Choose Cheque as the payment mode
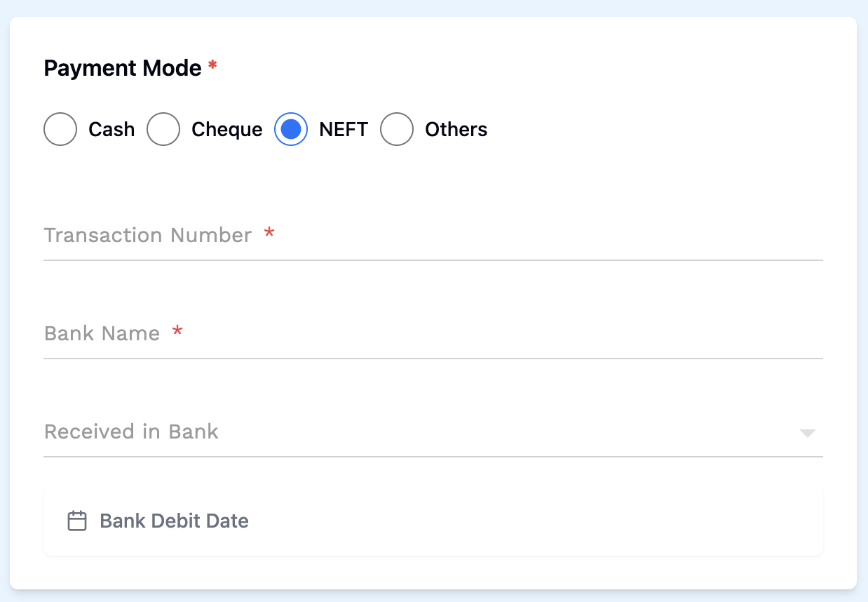This screenshot has width=868, height=602. click(x=163, y=129)
